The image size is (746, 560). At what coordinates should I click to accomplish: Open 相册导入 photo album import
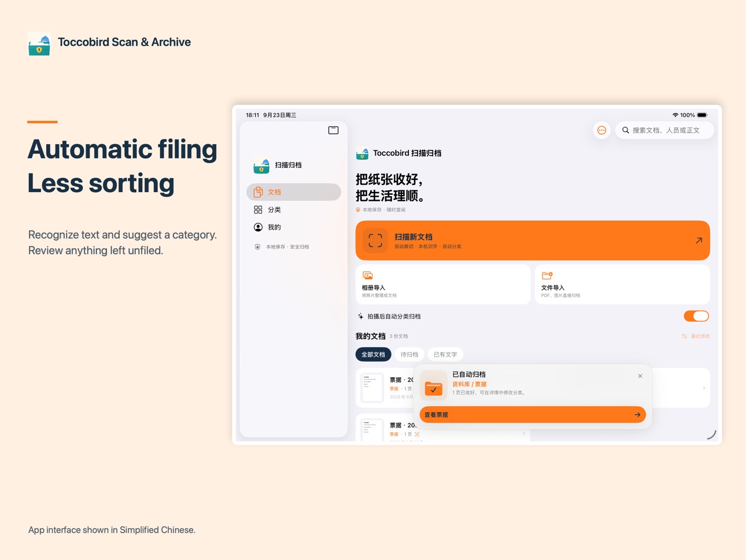(443, 285)
